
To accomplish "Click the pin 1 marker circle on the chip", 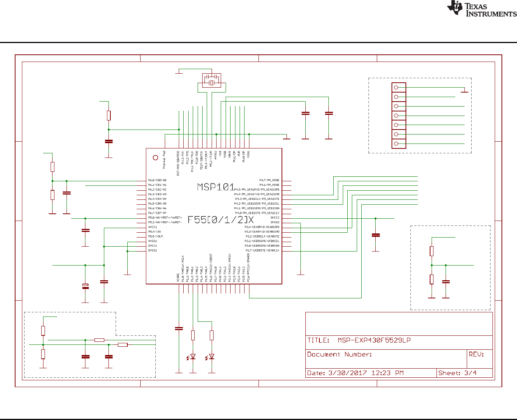I will click(155, 157).
